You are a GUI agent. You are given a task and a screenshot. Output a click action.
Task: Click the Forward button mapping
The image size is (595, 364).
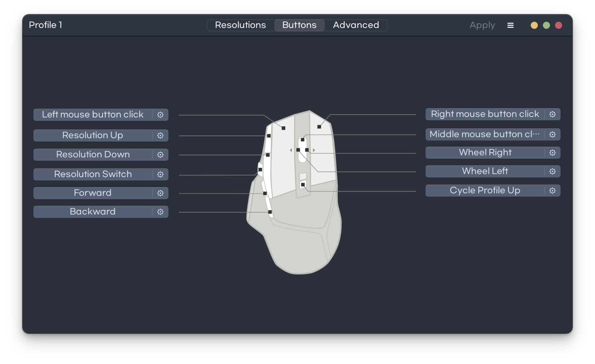click(x=93, y=193)
